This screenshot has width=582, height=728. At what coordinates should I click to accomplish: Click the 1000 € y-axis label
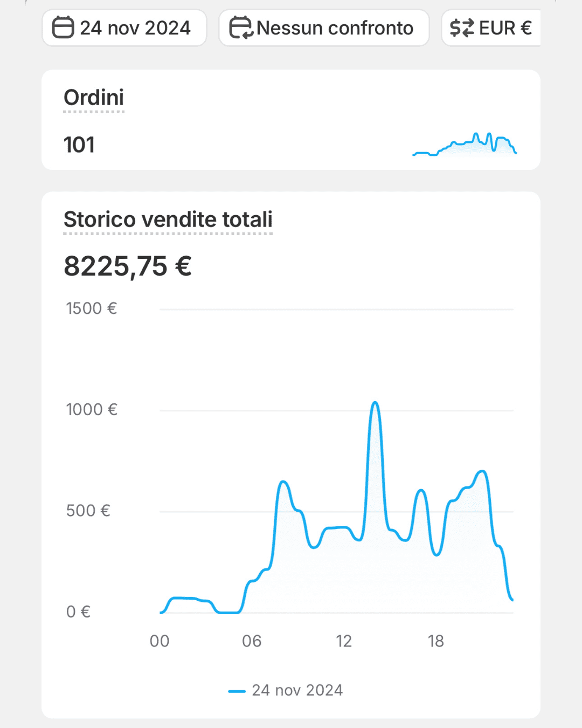[x=92, y=410]
